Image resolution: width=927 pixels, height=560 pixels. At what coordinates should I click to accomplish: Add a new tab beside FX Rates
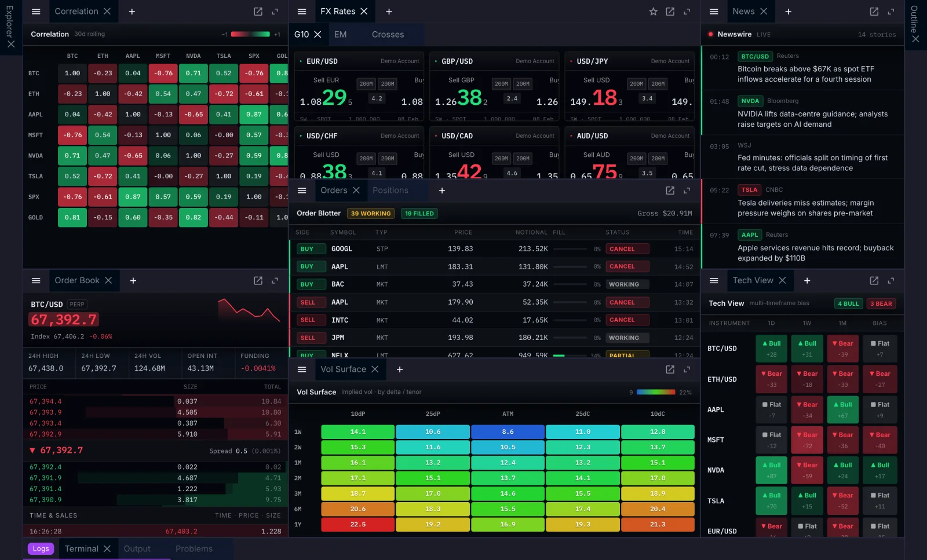click(x=389, y=12)
